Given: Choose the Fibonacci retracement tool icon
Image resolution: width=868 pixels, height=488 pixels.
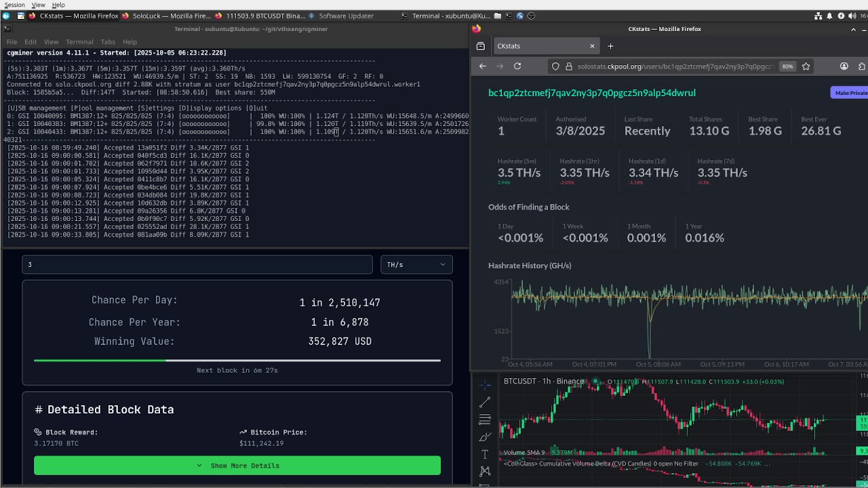Looking at the screenshot, I should coord(485,420).
